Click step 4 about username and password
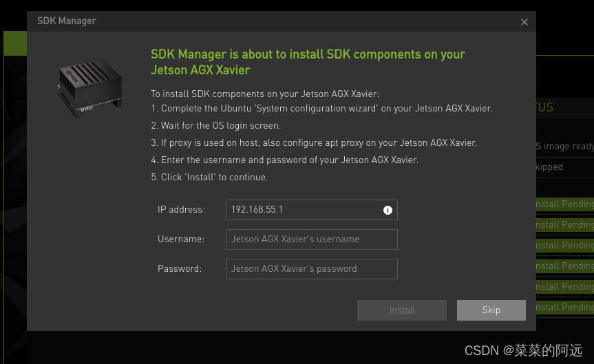 284,160
